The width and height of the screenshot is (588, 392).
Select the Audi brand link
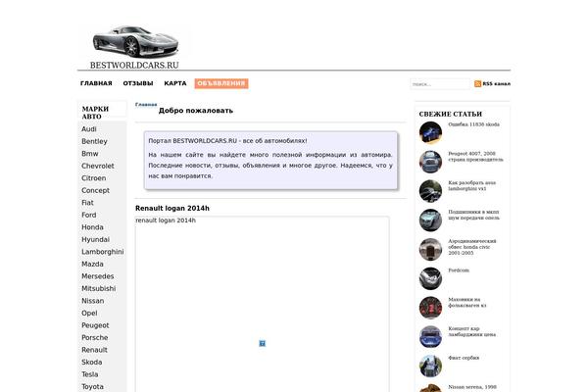[x=89, y=129]
